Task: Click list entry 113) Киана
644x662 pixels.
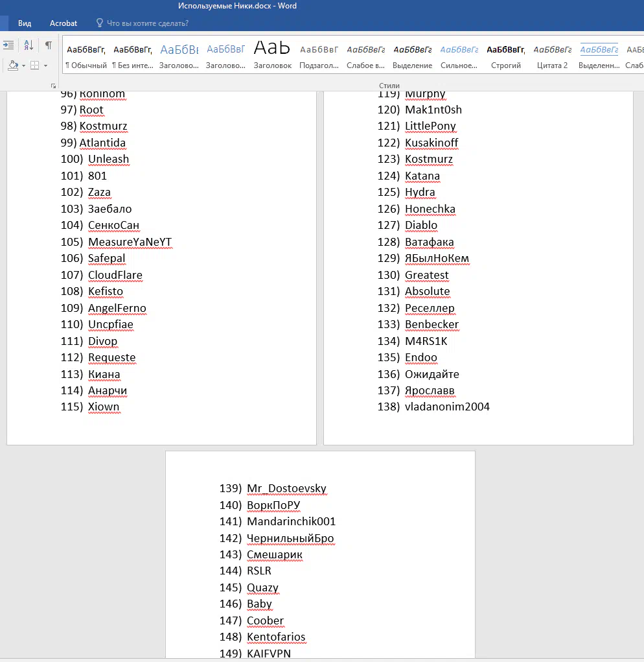Action: [x=90, y=374]
